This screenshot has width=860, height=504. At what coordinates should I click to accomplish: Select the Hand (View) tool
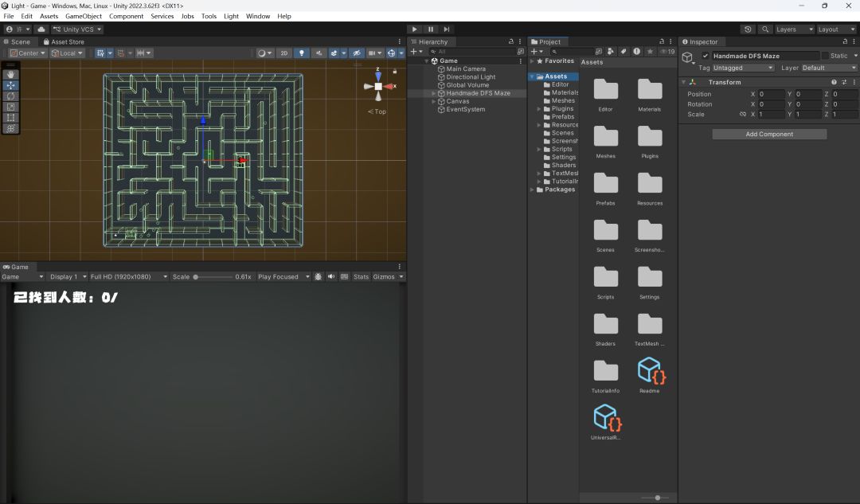[x=11, y=75]
